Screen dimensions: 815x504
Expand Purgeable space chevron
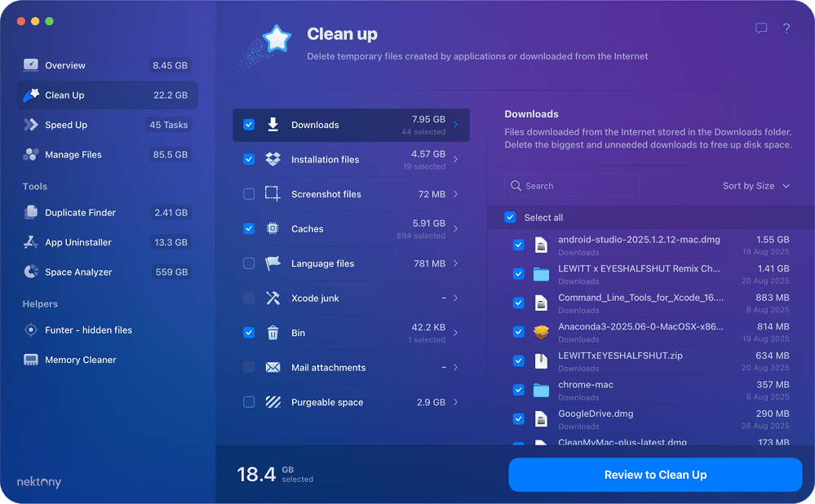click(x=455, y=402)
